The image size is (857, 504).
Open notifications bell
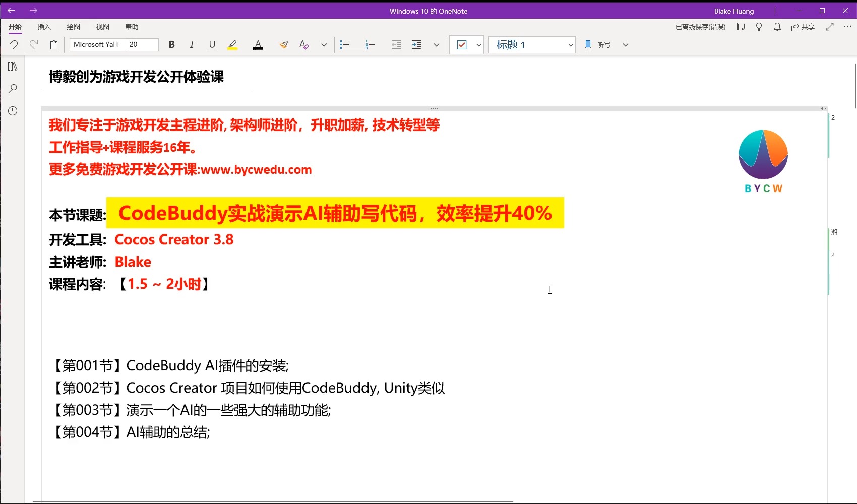[777, 27]
